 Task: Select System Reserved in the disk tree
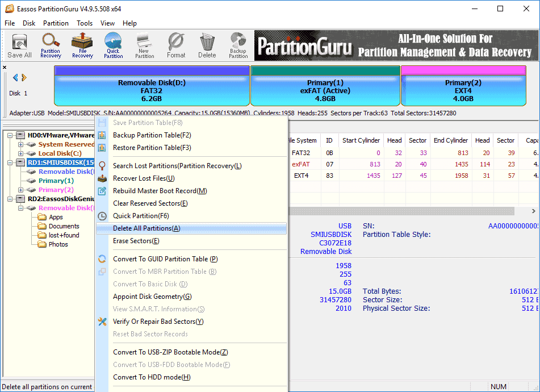click(66, 144)
